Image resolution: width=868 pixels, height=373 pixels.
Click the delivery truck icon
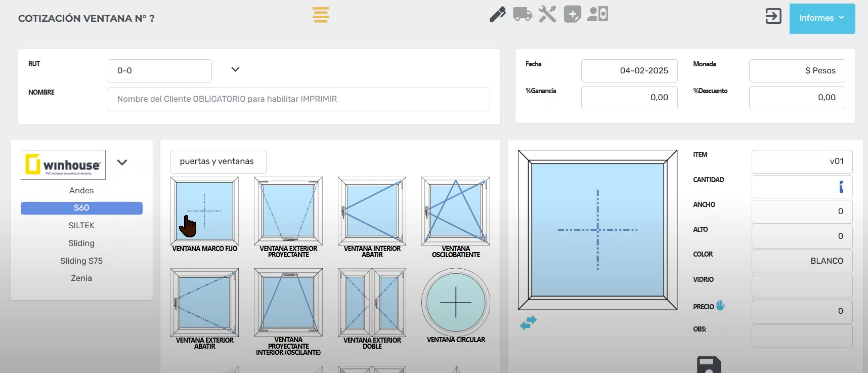coord(522,14)
